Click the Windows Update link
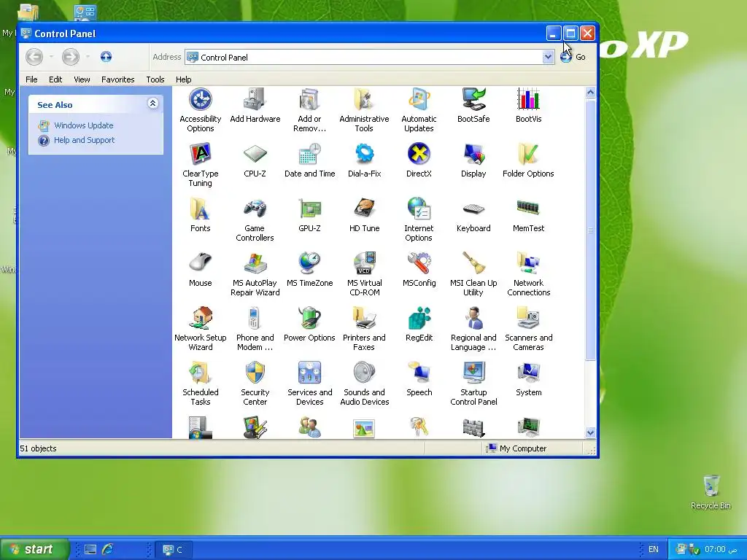 [83, 125]
